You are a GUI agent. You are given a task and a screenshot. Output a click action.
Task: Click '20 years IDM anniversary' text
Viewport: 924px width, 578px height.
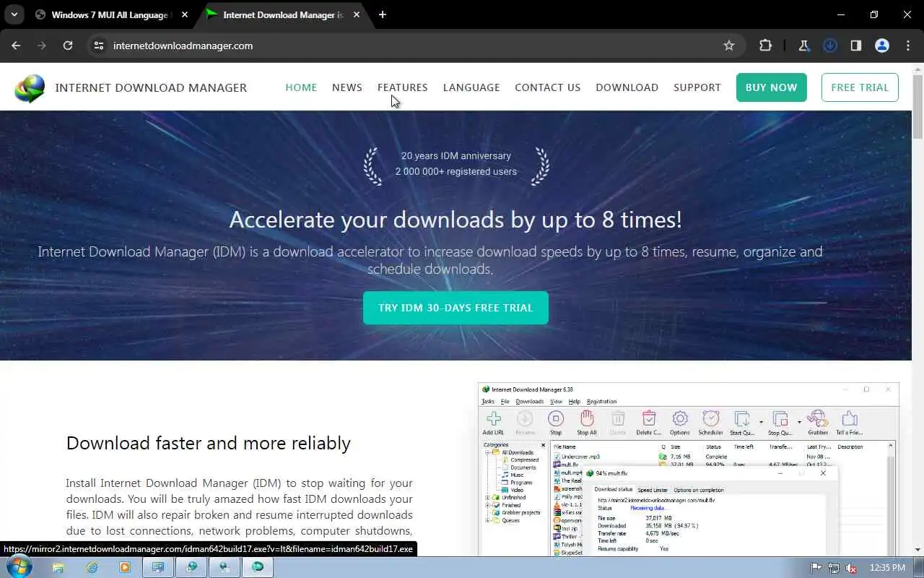point(456,155)
